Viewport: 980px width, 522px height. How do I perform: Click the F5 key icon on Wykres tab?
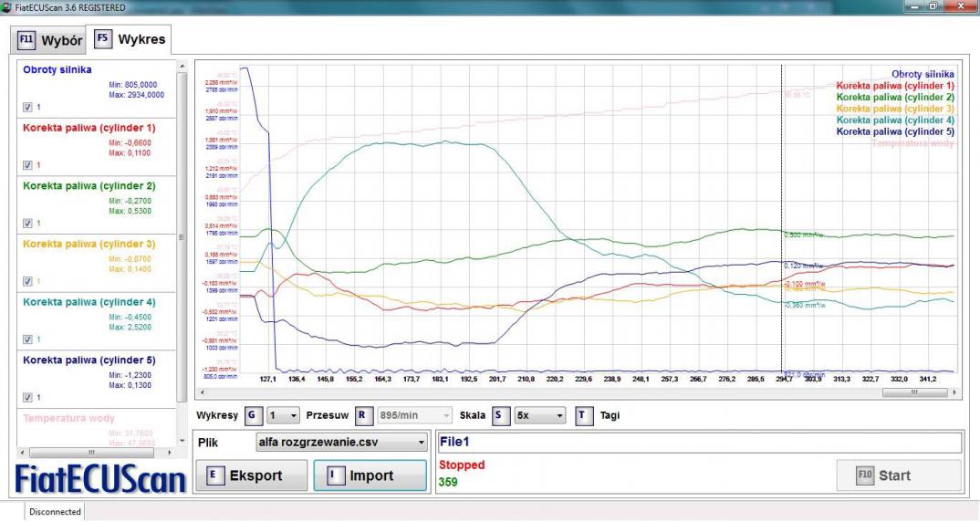click(103, 41)
